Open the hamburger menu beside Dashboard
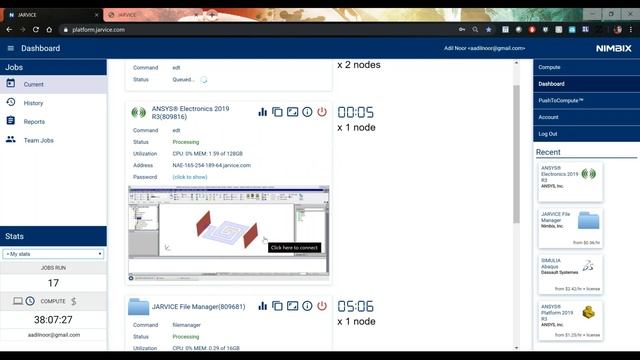Image resolution: width=640 pixels, height=360 pixels. [11, 48]
